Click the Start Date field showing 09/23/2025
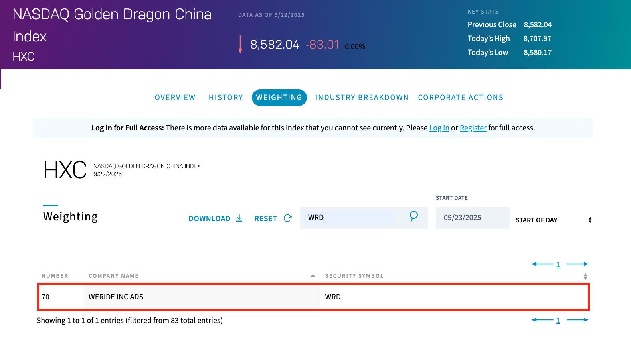Image resolution: width=631 pixels, height=364 pixels. point(473,218)
